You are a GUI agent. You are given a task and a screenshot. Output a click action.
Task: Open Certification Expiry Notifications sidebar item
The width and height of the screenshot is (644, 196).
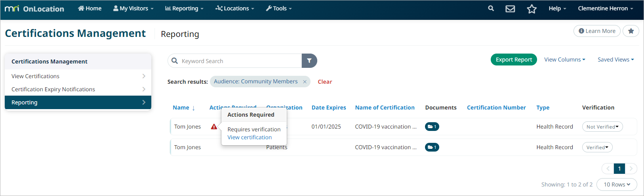tap(78, 89)
